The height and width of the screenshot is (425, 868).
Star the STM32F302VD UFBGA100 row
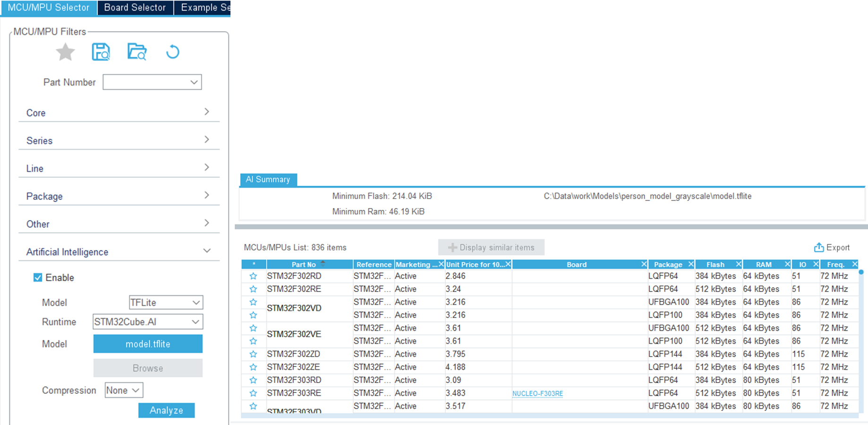[x=254, y=302]
